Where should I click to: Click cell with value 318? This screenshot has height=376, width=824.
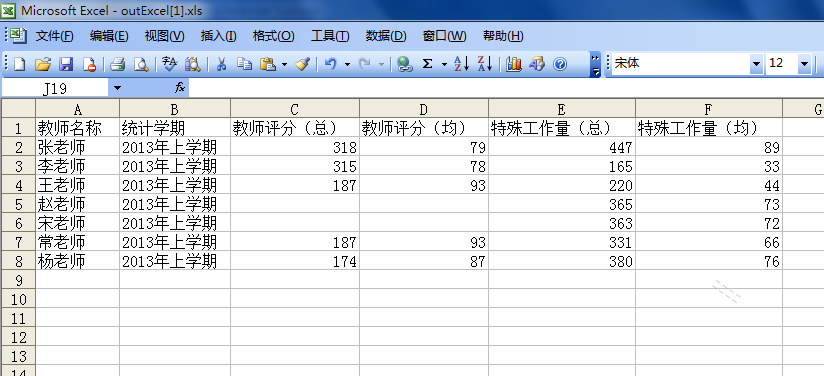point(295,147)
